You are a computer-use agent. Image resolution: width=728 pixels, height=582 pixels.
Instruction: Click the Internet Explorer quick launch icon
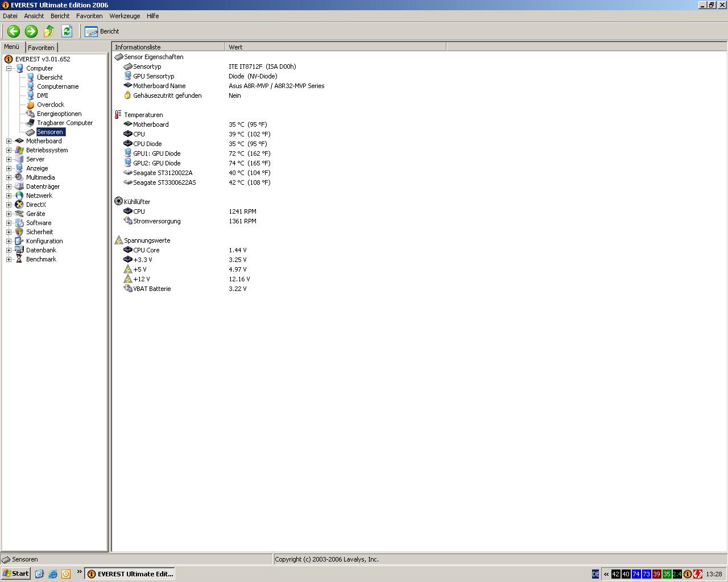pos(53,574)
